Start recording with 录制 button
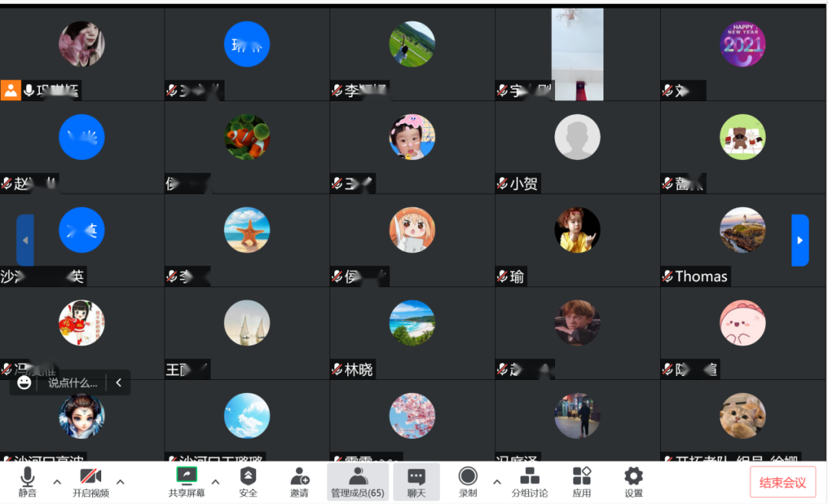 (468, 482)
